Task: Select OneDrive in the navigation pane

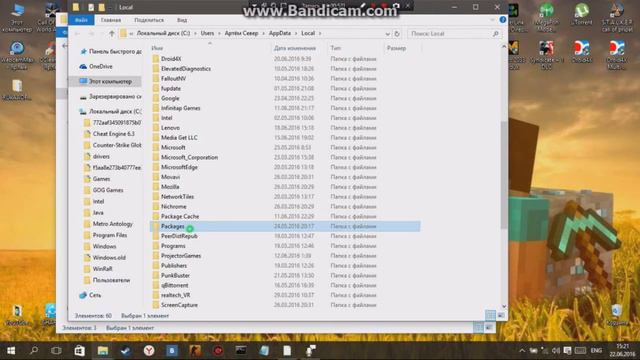Action: pos(100,66)
